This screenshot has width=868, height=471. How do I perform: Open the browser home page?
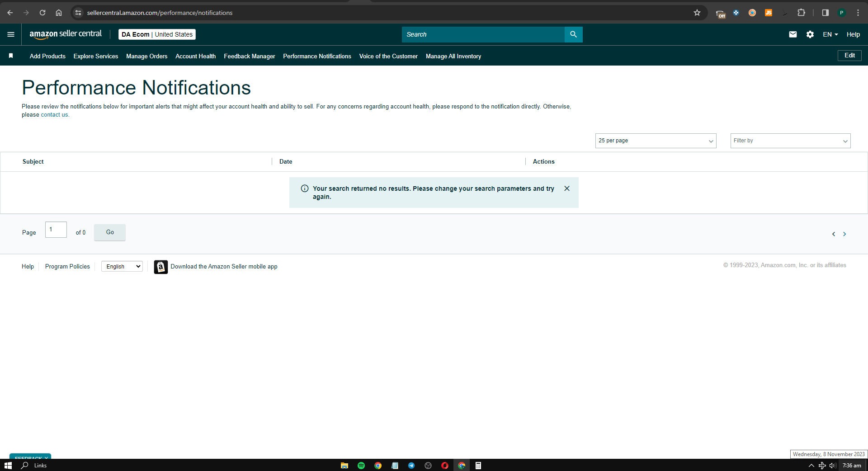[x=59, y=13]
